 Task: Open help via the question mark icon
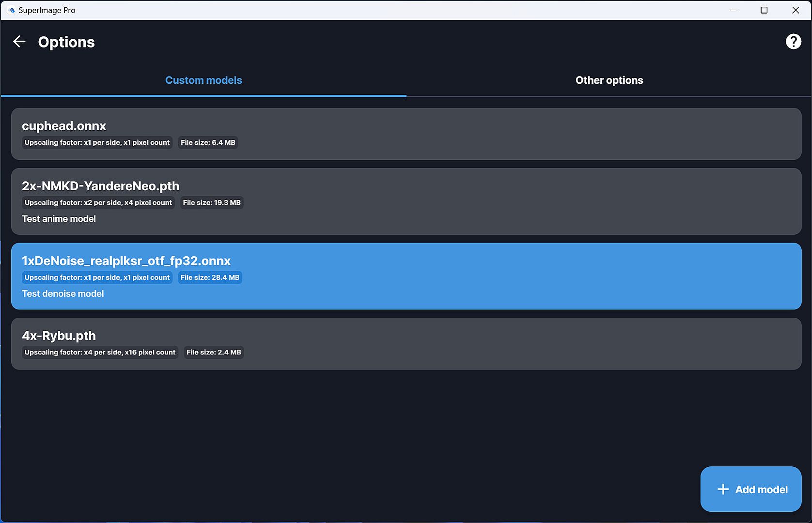pyautogui.click(x=793, y=42)
